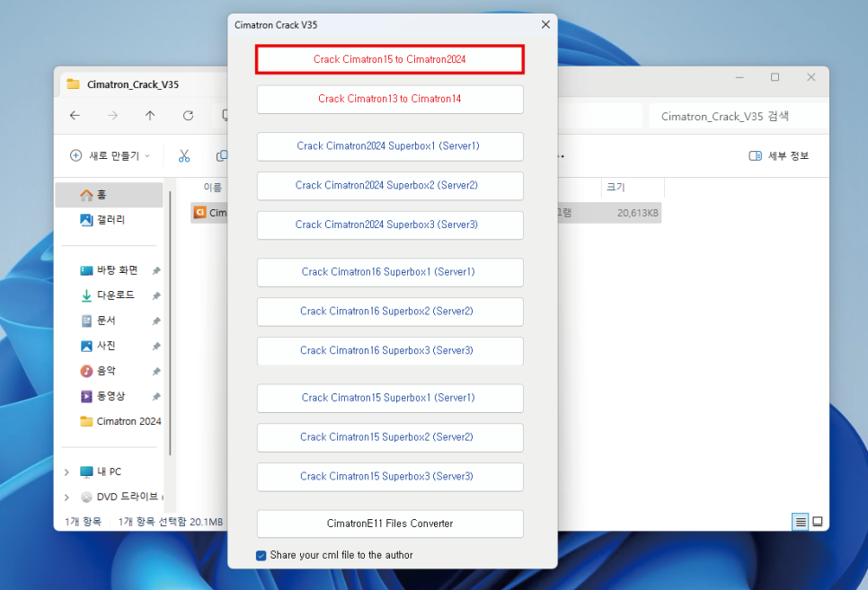Viewport: 868px width, 590px height.
Task: Click the cut scissors icon
Action: tap(184, 156)
